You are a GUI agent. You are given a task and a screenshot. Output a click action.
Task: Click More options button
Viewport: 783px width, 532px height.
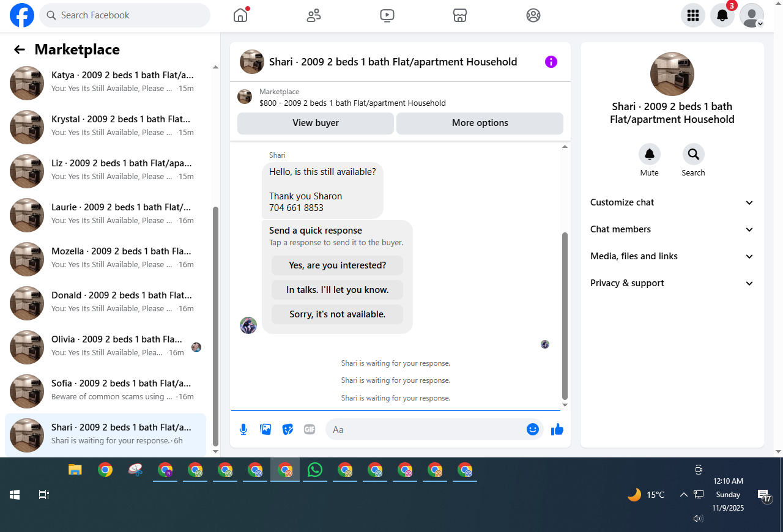pos(480,123)
